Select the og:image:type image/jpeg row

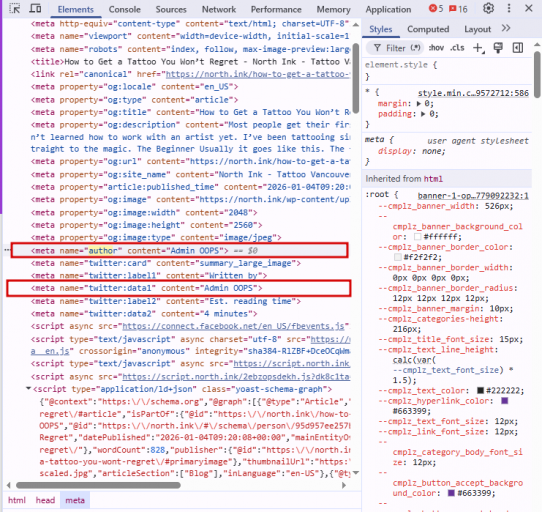pyautogui.click(x=156, y=238)
